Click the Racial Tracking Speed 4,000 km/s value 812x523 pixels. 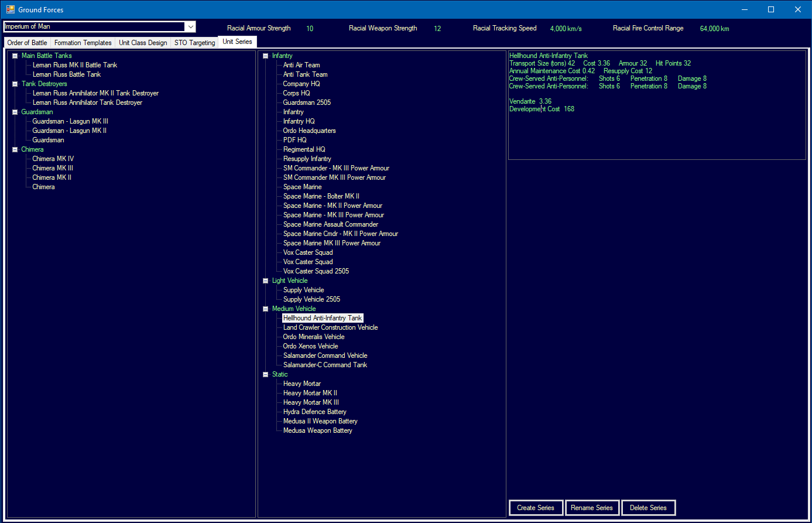pyautogui.click(x=566, y=28)
